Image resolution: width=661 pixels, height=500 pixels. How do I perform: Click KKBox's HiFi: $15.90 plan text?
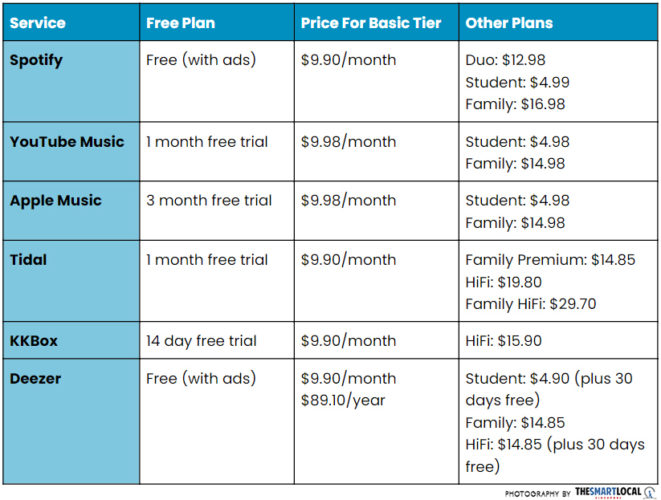coord(504,341)
